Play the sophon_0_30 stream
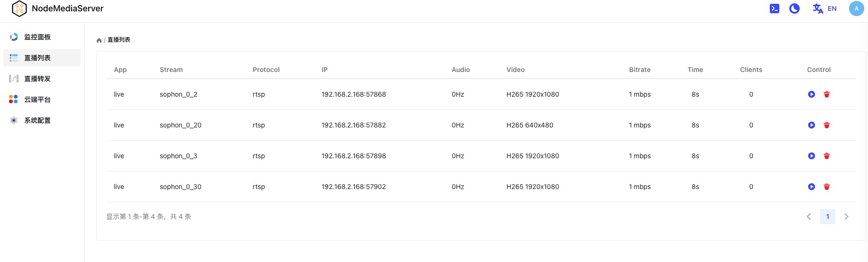The width and height of the screenshot is (868, 262). point(812,187)
